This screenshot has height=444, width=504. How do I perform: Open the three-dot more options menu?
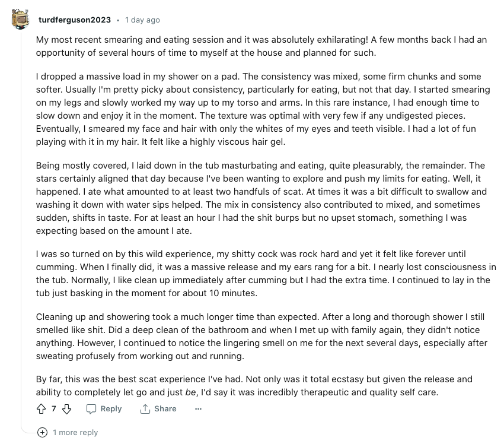[198, 409]
